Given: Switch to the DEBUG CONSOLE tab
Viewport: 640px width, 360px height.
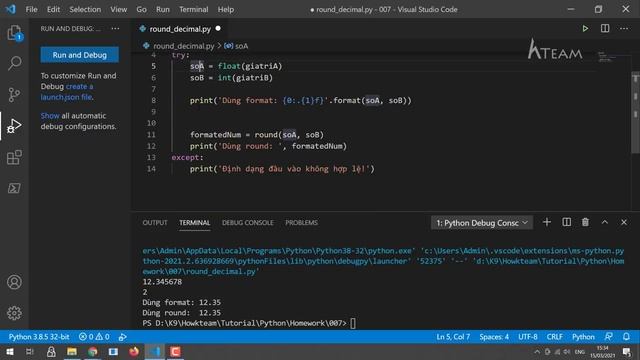Looking at the screenshot, I should click(247, 222).
